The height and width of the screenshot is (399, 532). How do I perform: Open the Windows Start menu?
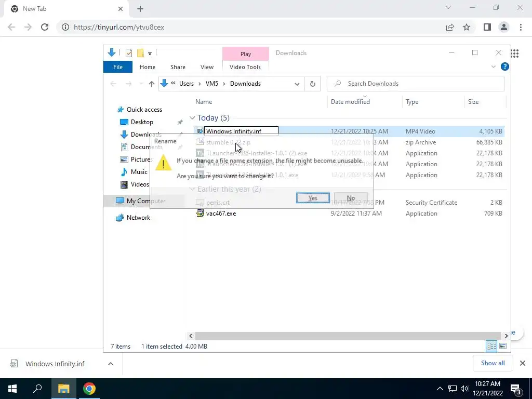coord(12,389)
